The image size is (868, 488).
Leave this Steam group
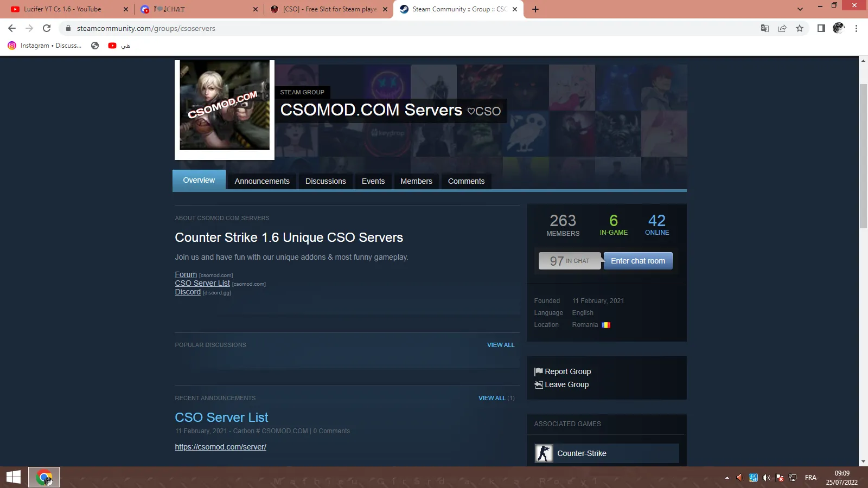(x=561, y=384)
